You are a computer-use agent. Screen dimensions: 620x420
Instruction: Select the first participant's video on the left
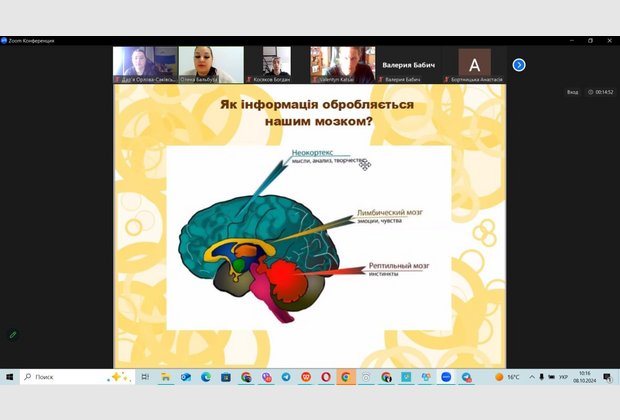(x=145, y=64)
